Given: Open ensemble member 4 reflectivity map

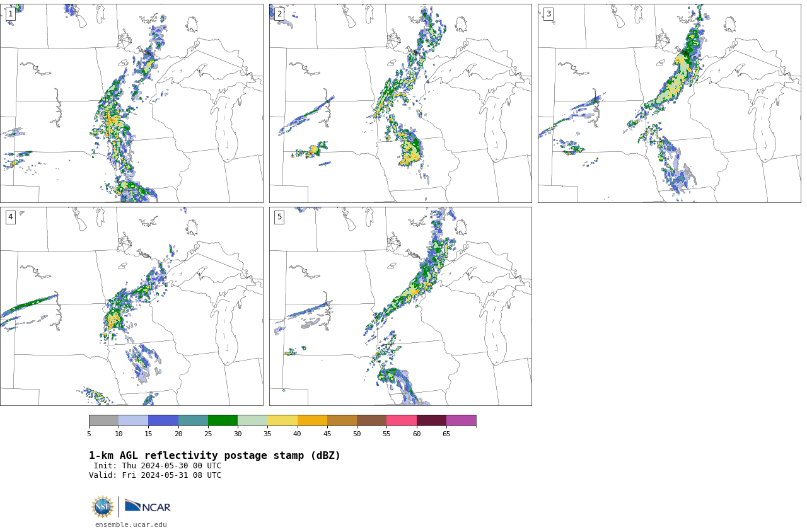Looking at the screenshot, I should click(x=131, y=306).
